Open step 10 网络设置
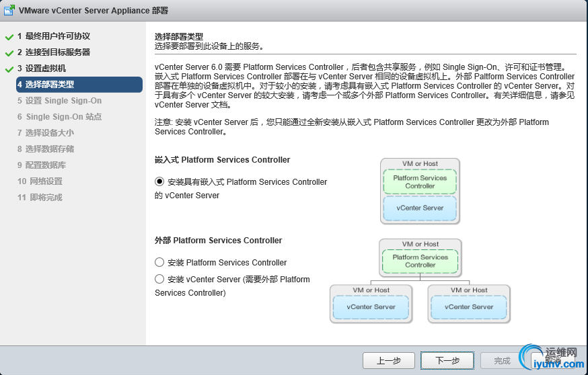 pyautogui.click(x=40, y=181)
